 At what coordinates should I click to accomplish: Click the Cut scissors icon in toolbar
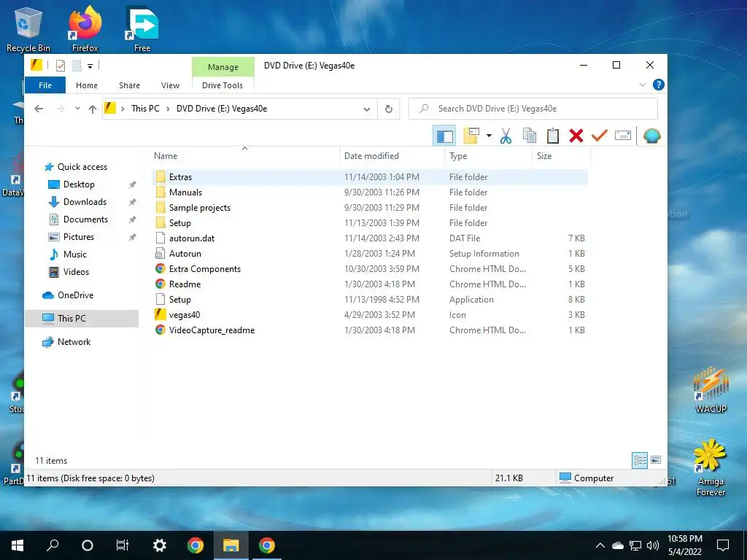click(x=506, y=136)
